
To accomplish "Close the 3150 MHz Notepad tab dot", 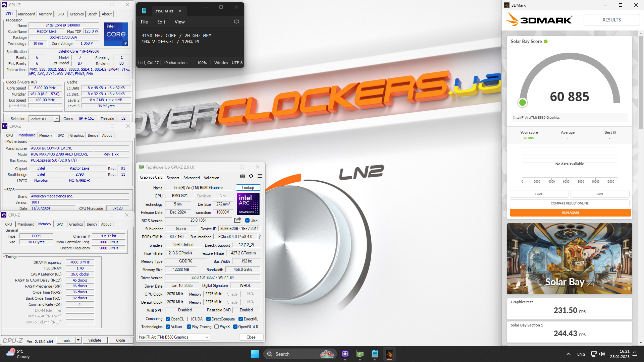I will [180, 11].
